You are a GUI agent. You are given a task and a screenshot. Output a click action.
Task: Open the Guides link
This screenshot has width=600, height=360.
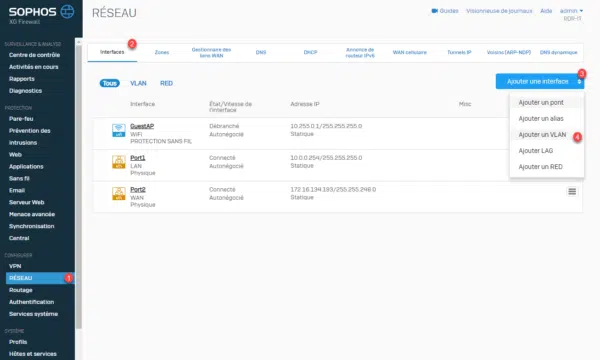pyautogui.click(x=449, y=11)
